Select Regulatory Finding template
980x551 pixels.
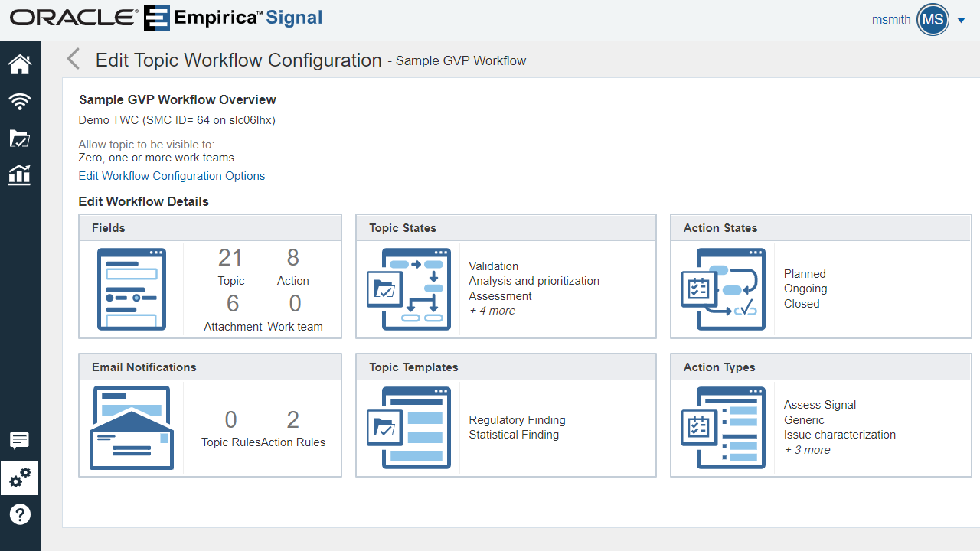[x=518, y=420]
